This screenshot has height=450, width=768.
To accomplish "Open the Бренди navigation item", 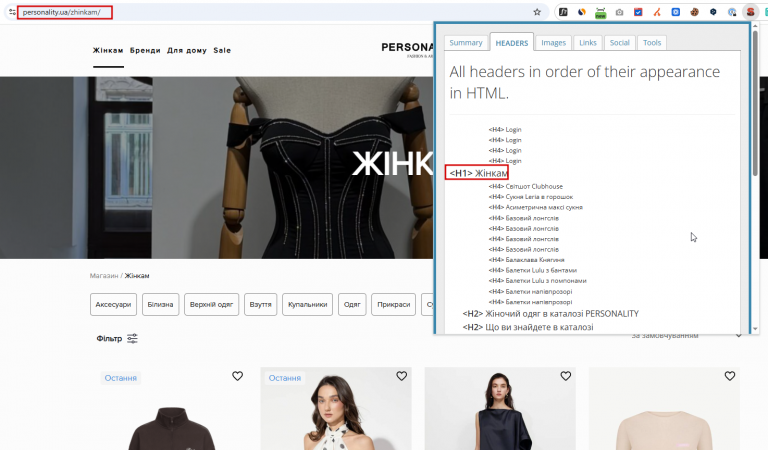I will pyautogui.click(x=145, y=50).
